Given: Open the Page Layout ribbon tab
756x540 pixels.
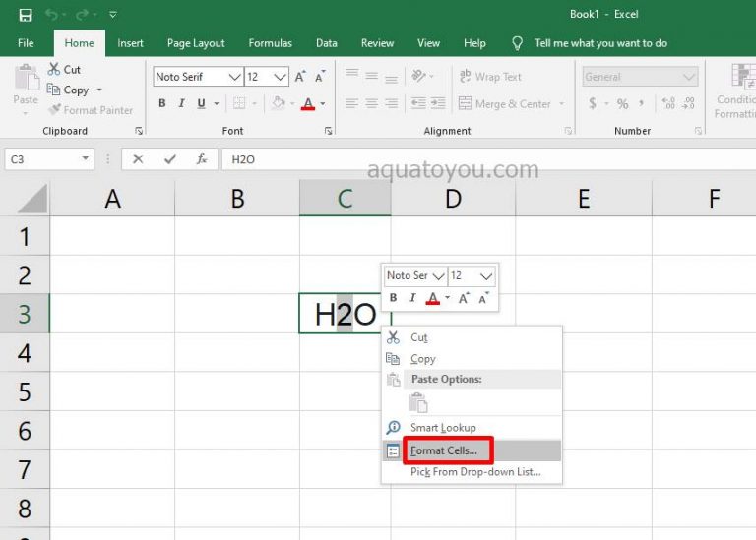Looking at the screenshot, I should [196, 43].
